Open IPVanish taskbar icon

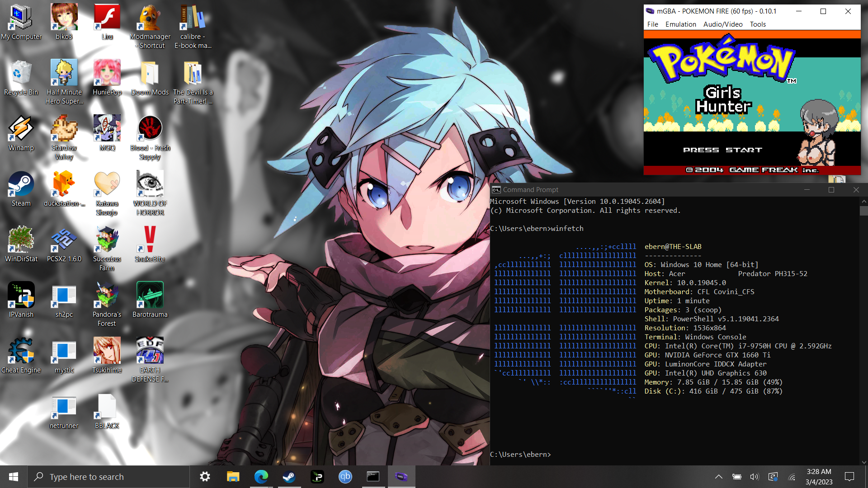click(x=317, y=477)
